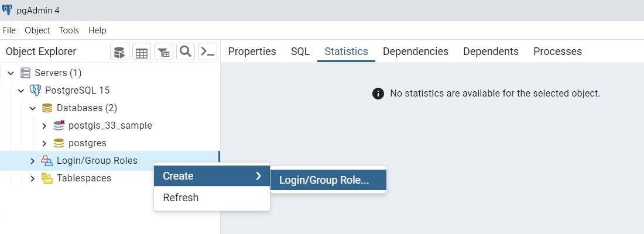Select the postgres database label
The height and width of the screenshot is (234, 644).
(x=87, y=143)
